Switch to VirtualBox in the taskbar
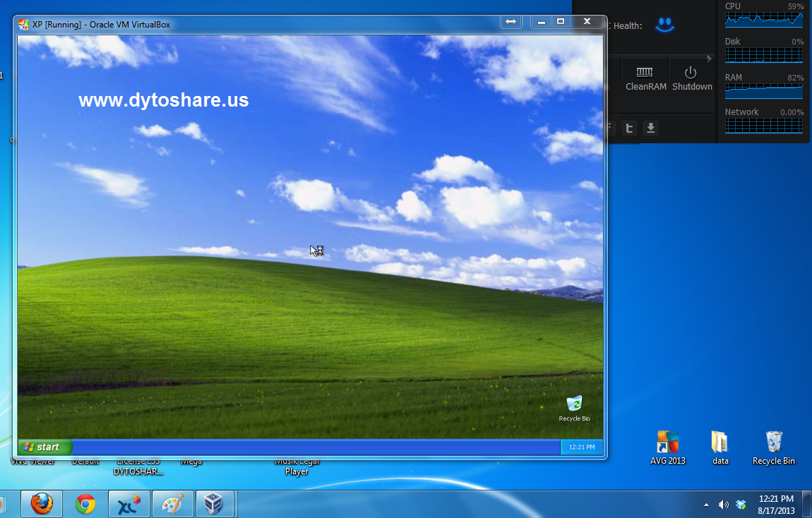The image size is (812, 518). [215, 503]
